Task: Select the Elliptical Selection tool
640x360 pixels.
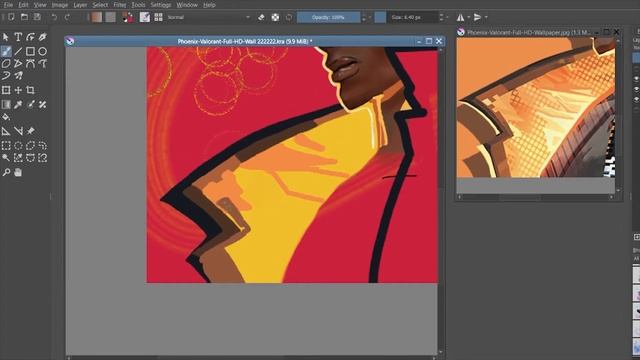Action: [18, 146]
